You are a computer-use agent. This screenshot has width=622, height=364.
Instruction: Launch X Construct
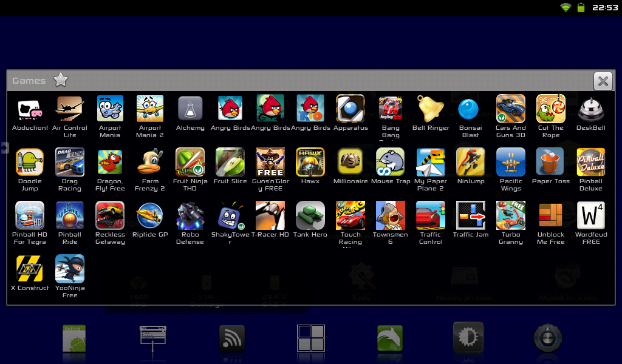click(x=30, y=269)
